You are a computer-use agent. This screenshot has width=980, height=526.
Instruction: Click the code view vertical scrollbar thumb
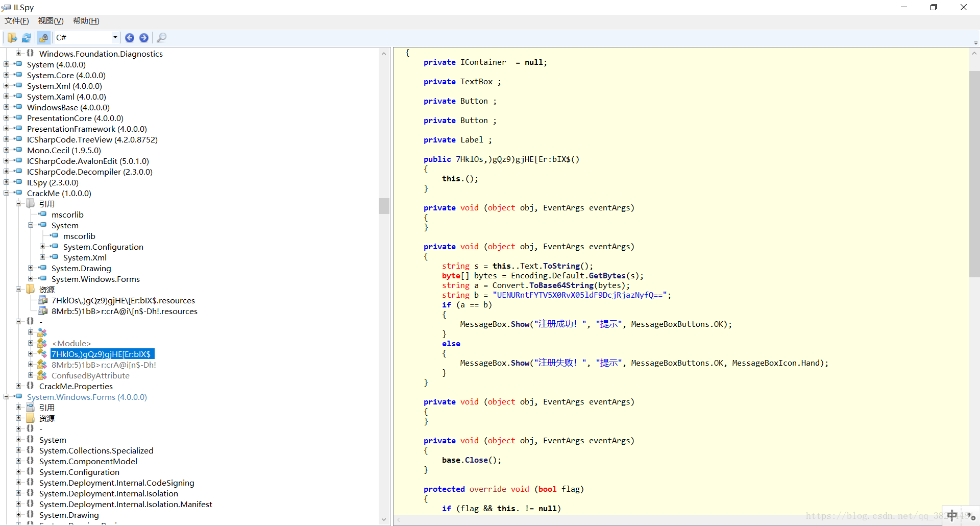[974, 174]
